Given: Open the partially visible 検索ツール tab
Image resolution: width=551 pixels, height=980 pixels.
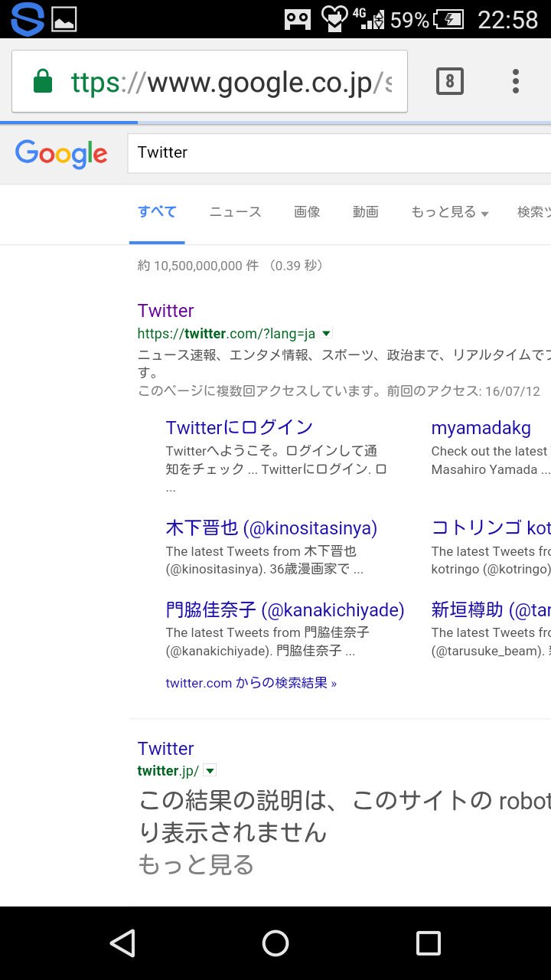Looking at the screenshot, I should tap(533, 212).
